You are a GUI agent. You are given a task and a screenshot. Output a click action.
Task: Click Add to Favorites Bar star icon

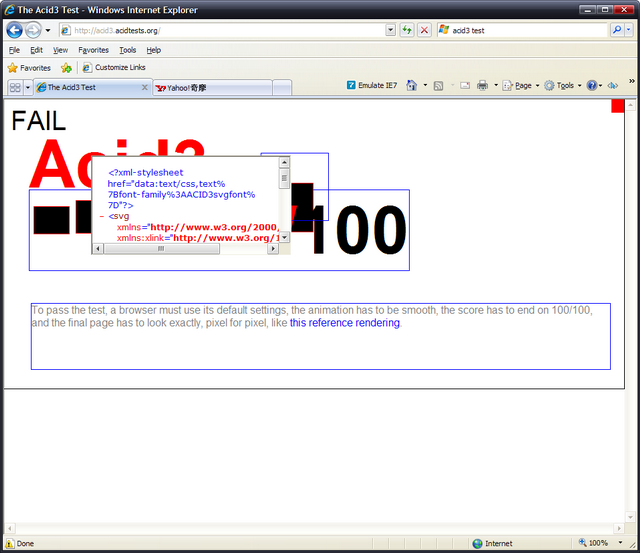[x=66, y=68]
